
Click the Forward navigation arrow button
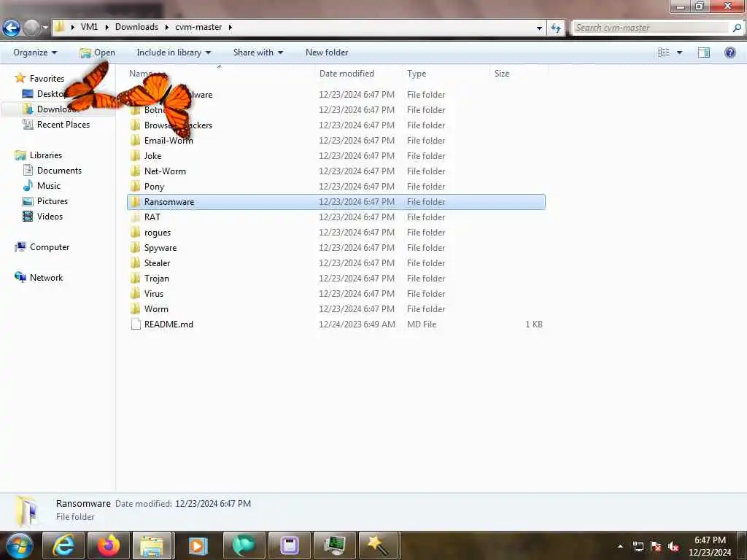(x=32, y=28)
